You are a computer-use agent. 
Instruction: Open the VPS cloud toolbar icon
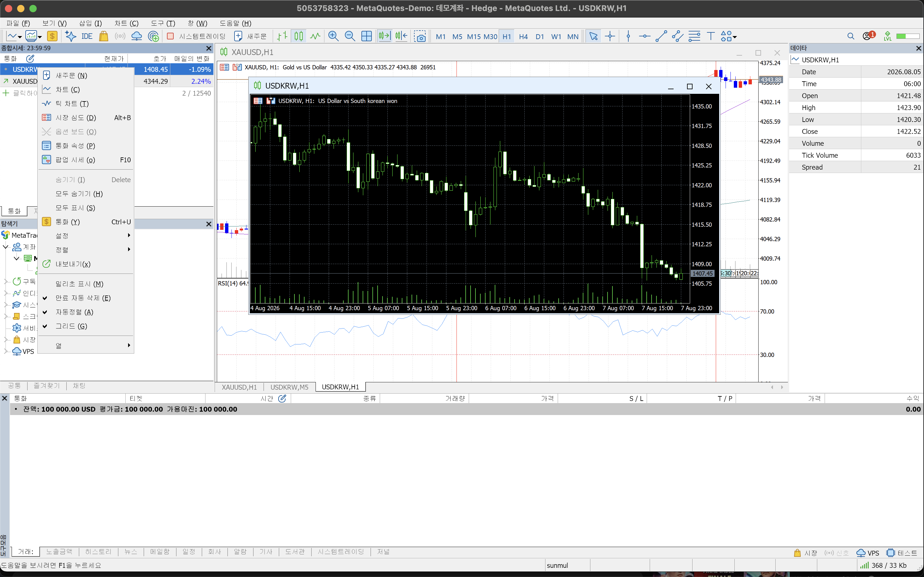(x=136, y=36)
